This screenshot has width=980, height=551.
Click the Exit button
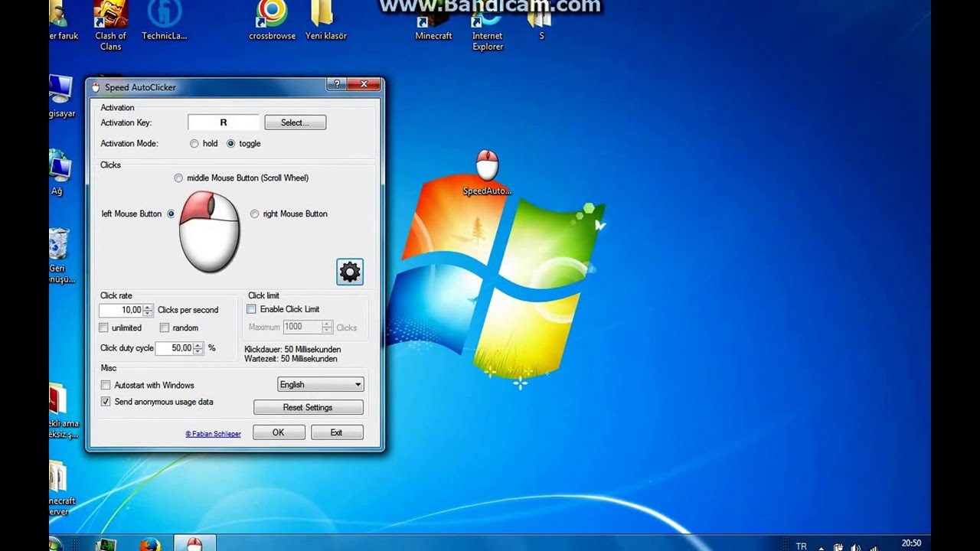[x=336, y=432]
